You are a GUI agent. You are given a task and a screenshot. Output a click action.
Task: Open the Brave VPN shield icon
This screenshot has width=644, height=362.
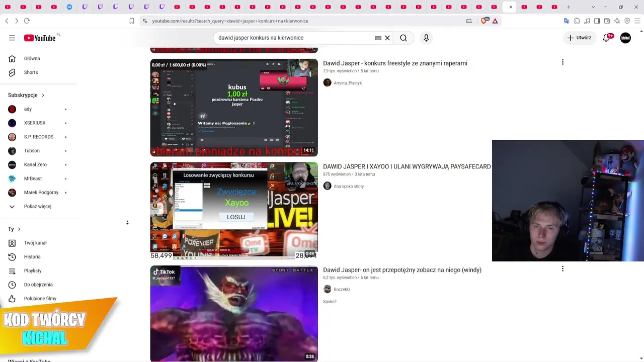coord(627,21)
